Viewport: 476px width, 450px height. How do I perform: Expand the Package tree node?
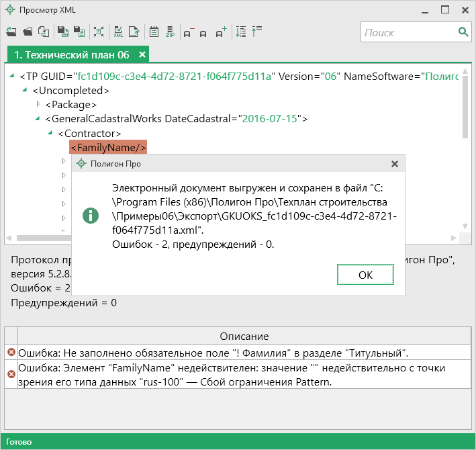point(38,104)
